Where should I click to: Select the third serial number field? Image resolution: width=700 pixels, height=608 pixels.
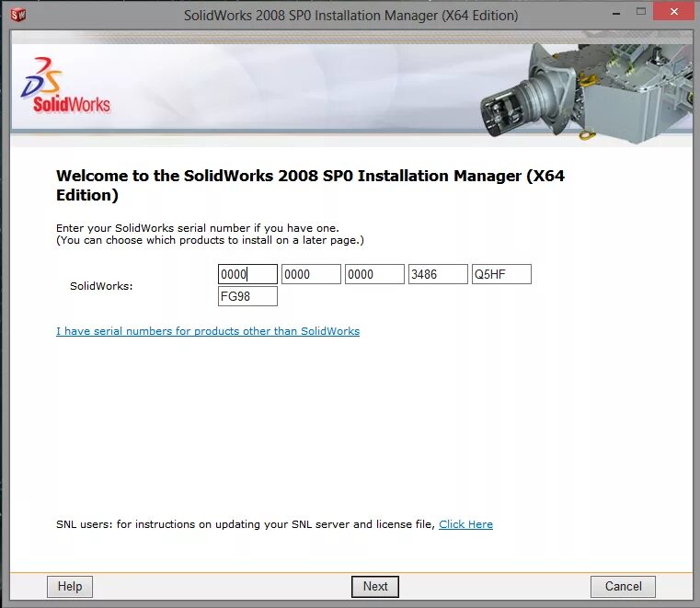pos(374,274)
